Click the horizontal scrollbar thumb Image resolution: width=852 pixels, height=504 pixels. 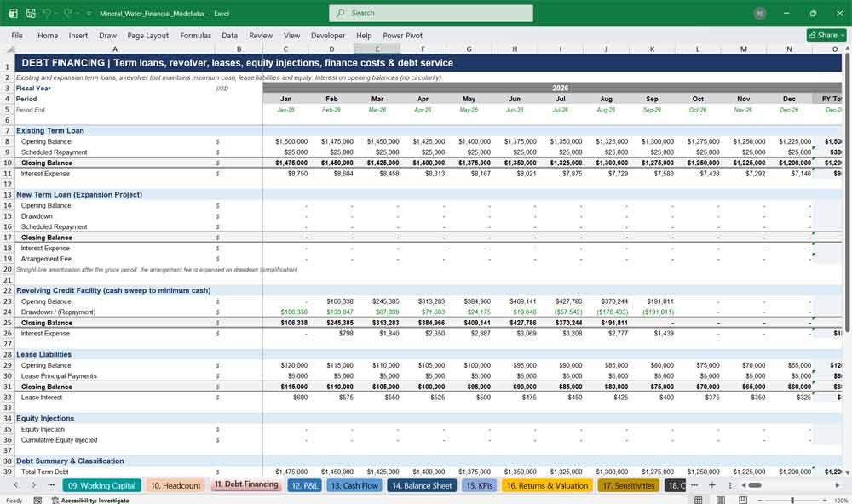click(x=755, y=485)
